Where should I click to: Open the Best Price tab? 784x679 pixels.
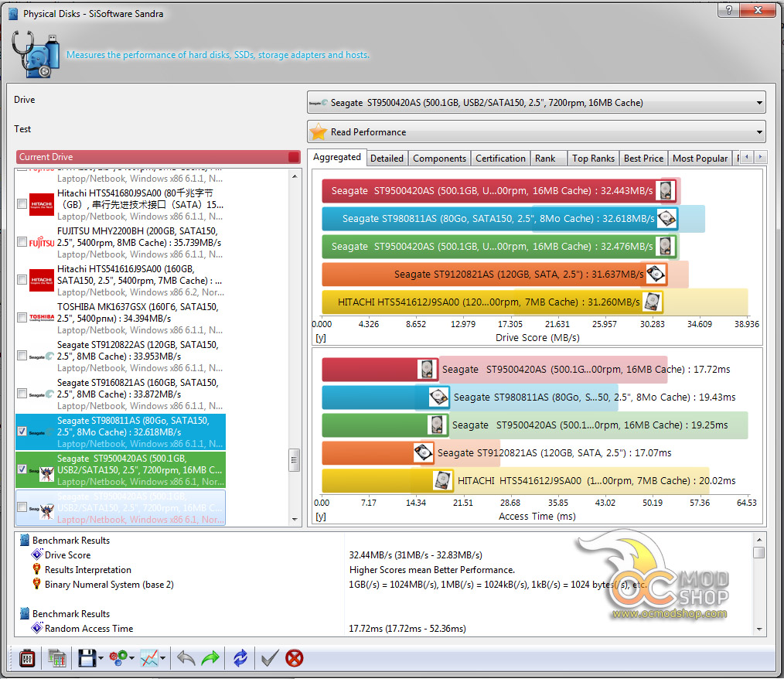coord(643,159)
